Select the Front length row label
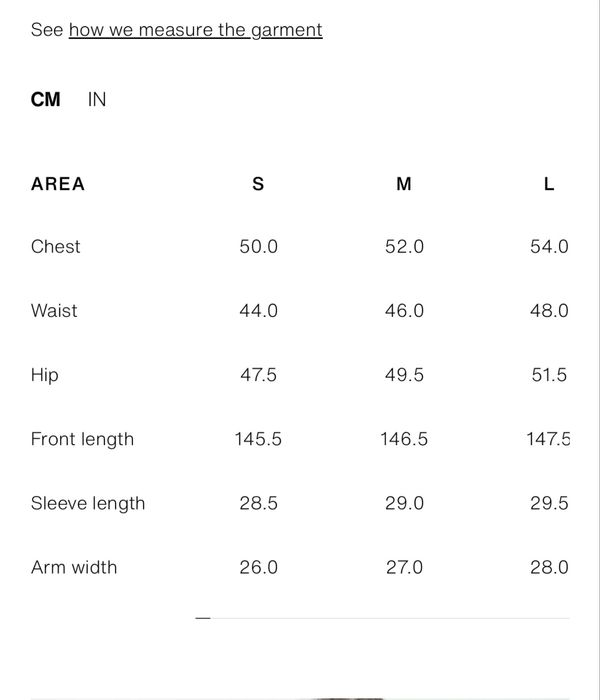This screenshot has height=700, width=600. [82, 439]
